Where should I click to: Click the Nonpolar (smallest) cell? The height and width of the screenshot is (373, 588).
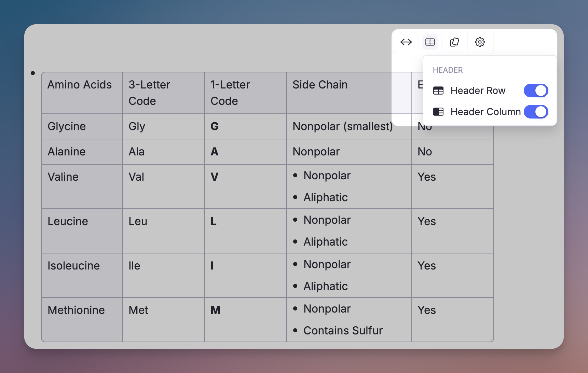[x=343, y=126]
